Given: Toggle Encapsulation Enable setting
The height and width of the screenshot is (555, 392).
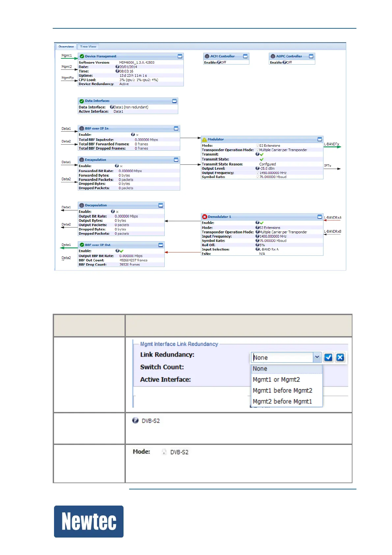Looking at the screenshot, I should pyautogui.click(x=117, y=166).
